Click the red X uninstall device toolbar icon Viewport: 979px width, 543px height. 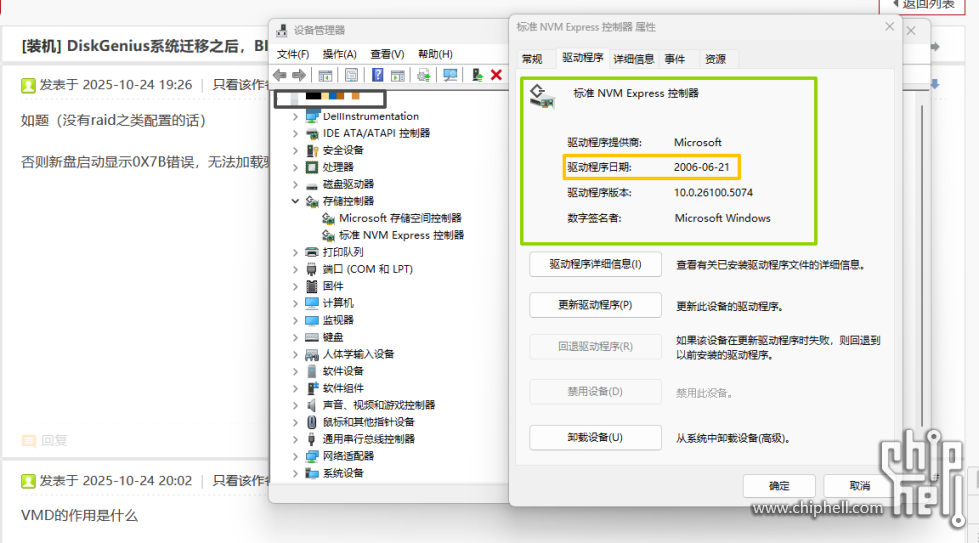[496, 75]
